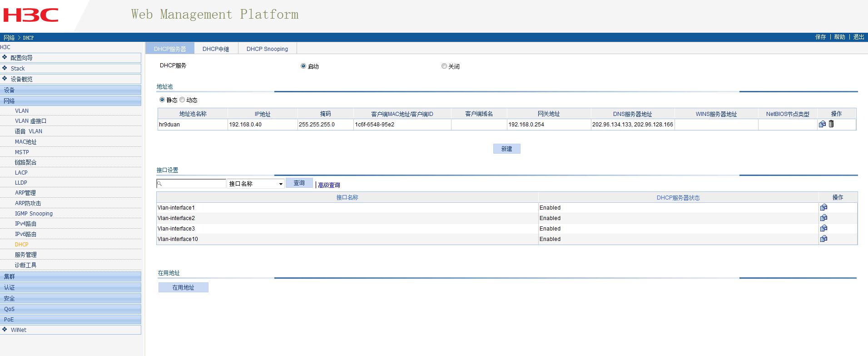The image size is (868, 356).
Task: Click 保存 in the top bar
Action: pyautogui.click(x=820, y=37)
